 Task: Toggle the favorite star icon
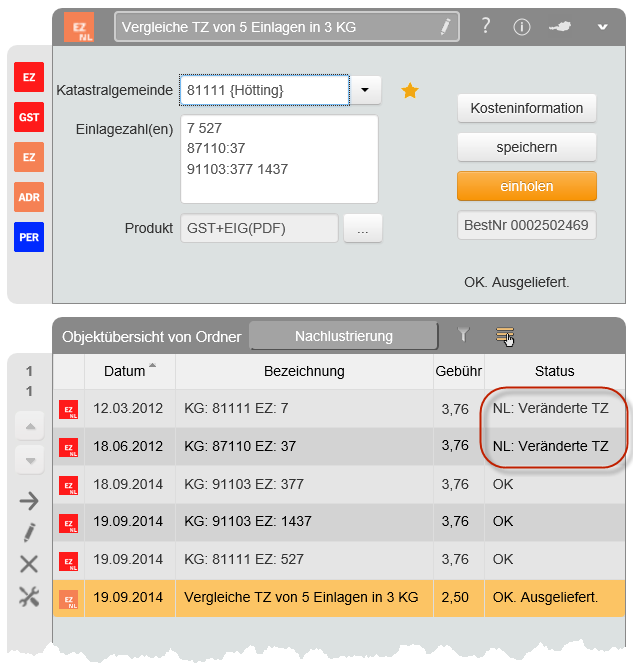(410, 91)
